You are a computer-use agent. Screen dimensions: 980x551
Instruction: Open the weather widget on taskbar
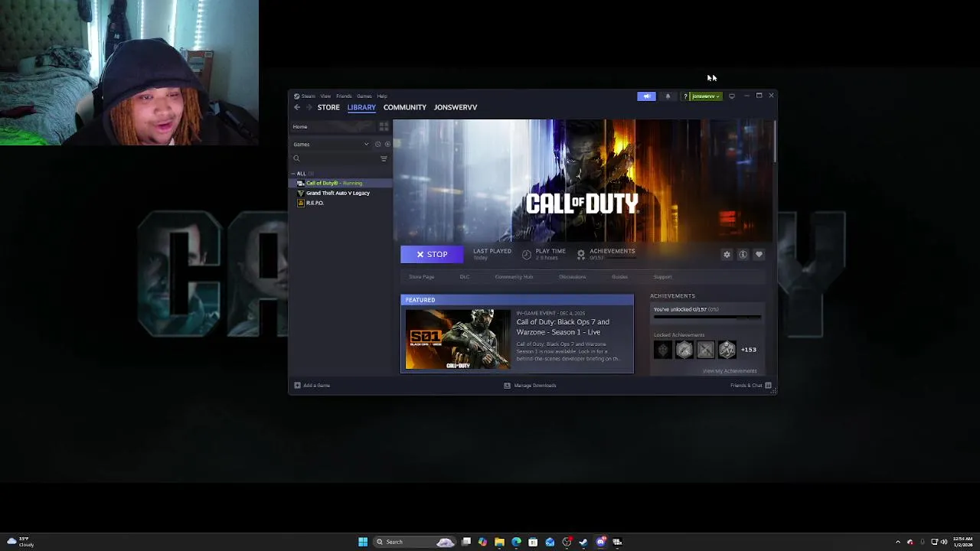[20, 542]
